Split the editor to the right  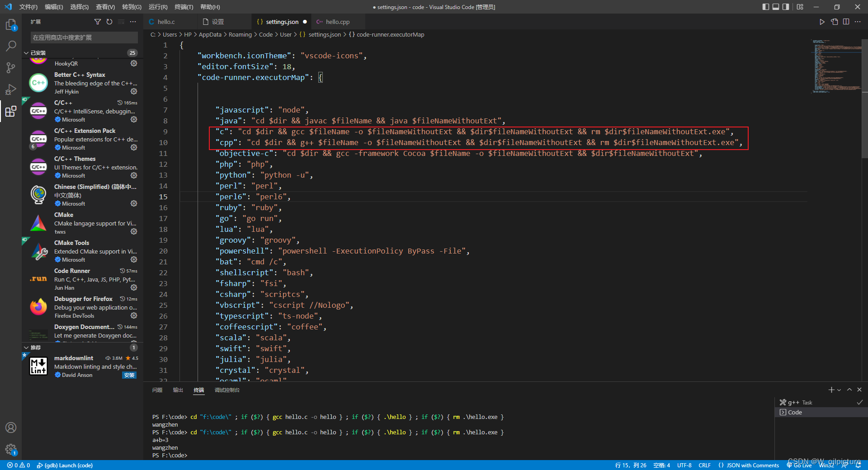click(x=846, y=22)
